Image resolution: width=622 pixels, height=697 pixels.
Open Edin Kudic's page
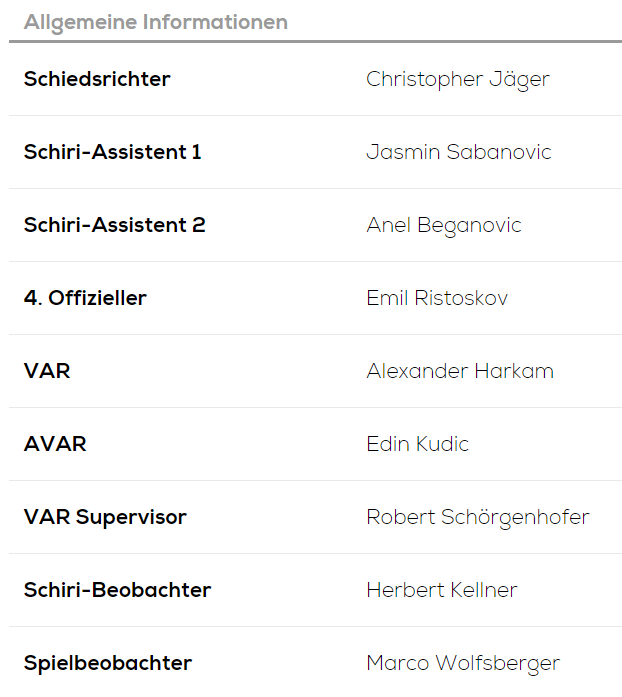click(417, 444)
